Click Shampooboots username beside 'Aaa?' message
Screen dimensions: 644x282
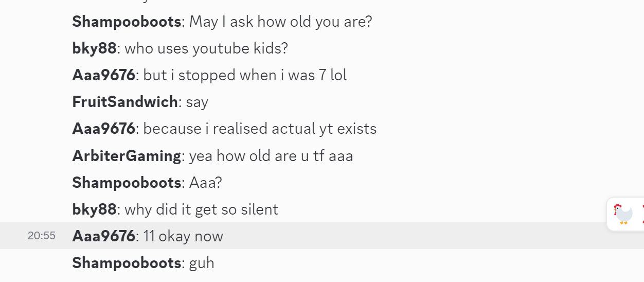point(127,182)
